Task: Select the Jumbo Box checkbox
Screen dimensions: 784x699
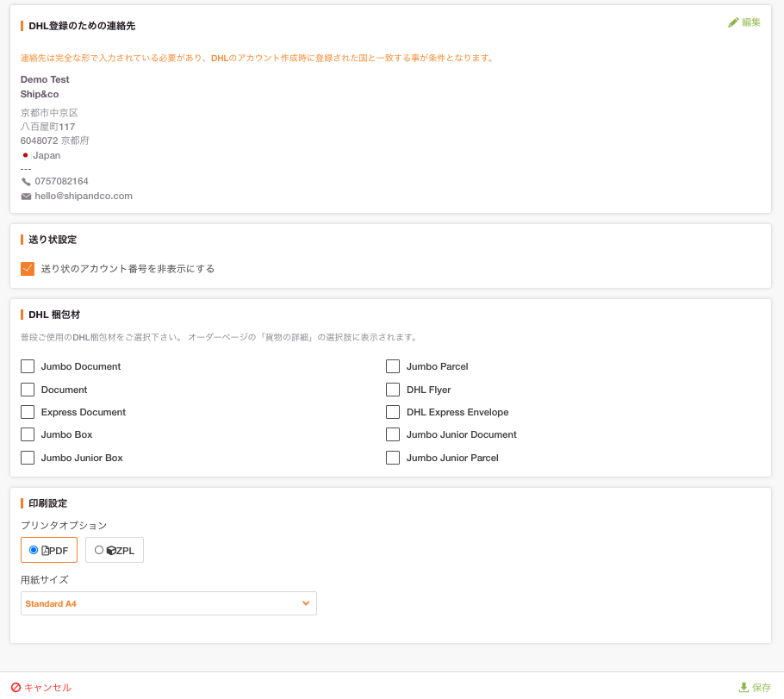Action: pos(28,434)
